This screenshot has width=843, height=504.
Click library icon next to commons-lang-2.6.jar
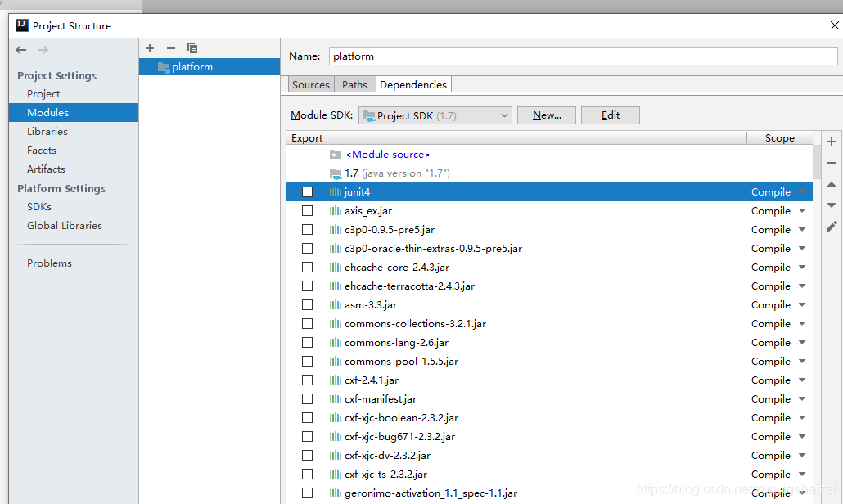click(x=336, y=342)
